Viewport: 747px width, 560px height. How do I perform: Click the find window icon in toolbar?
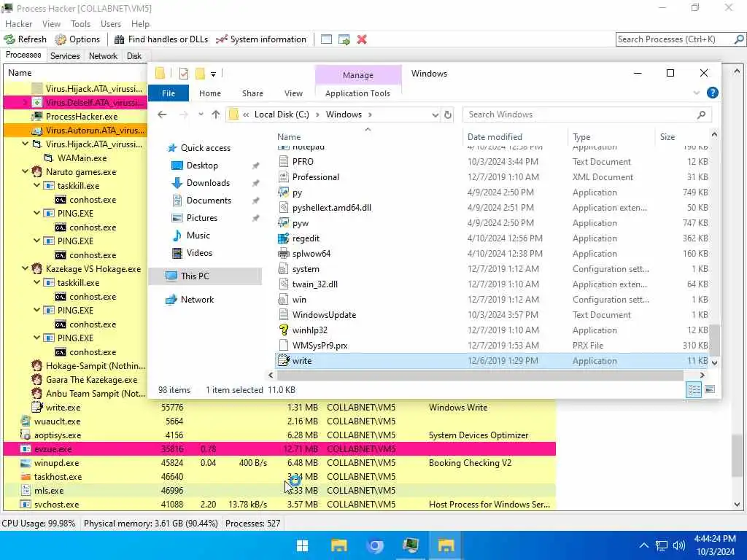[326, 39]
